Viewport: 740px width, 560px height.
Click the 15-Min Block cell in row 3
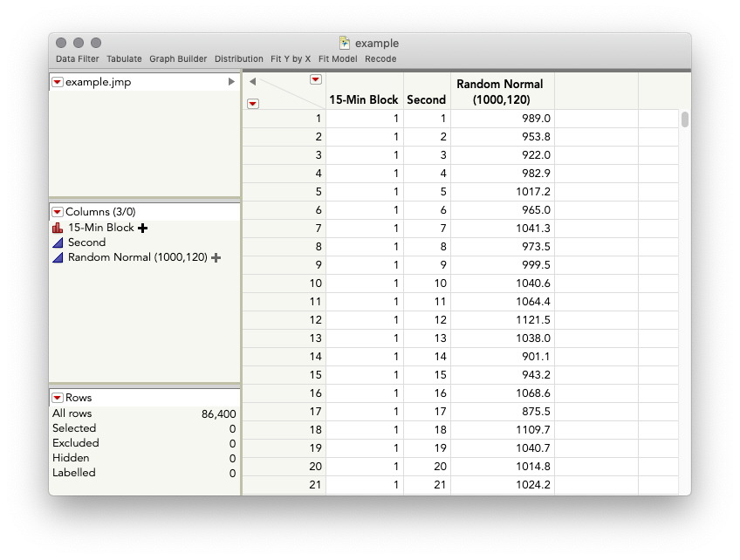[365, 155]
